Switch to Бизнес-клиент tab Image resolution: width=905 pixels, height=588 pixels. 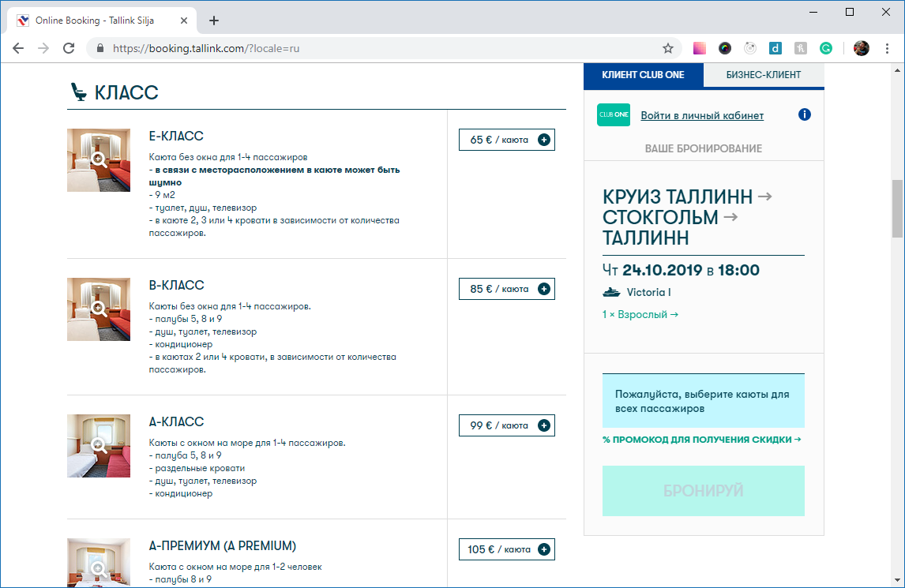[x=764, y=75]
